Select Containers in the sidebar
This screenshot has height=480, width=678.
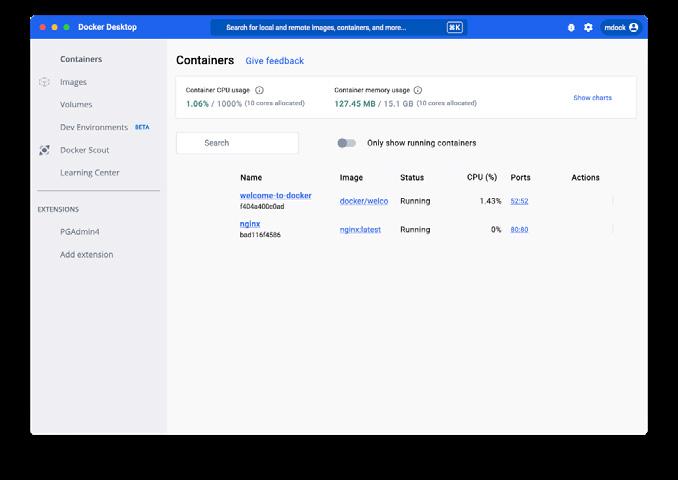point(81,59)
